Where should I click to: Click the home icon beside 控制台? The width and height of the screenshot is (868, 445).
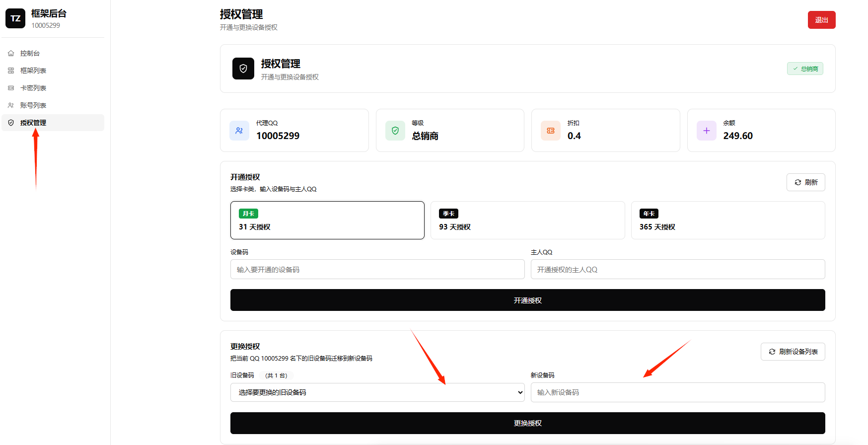pyautogui.click(x=11, y=53)
